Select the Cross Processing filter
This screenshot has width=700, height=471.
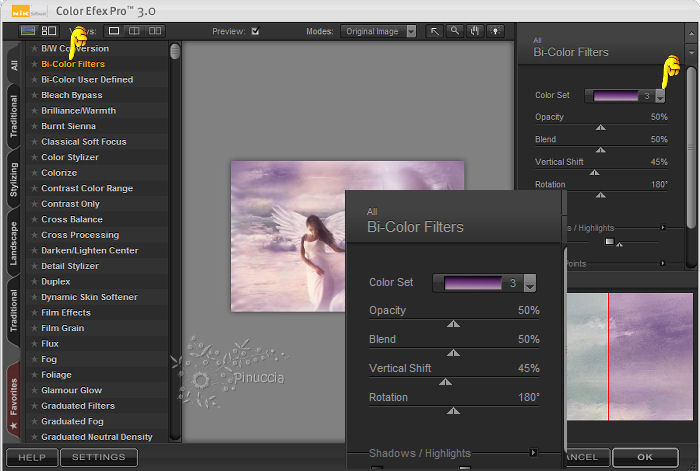80,235
